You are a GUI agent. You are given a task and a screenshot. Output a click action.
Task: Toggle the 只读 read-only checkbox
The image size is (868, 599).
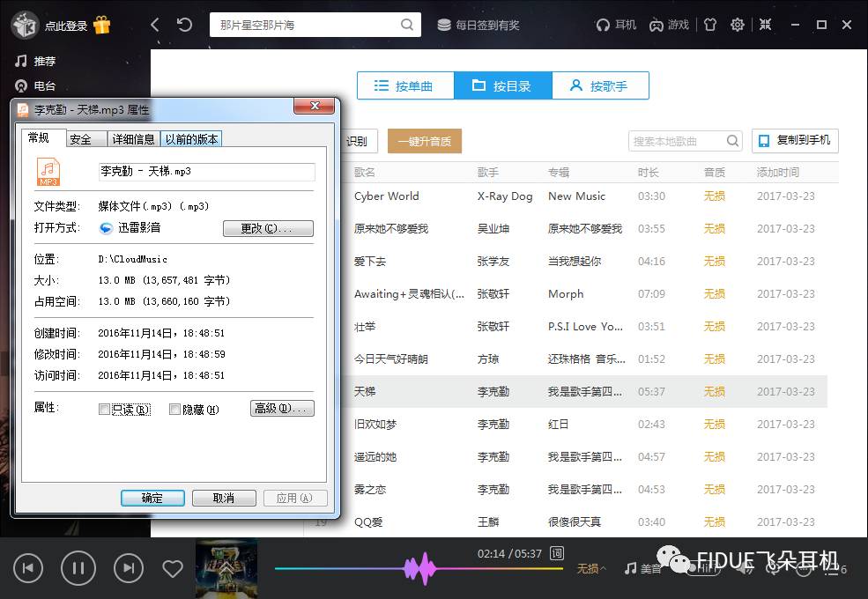(104, 409)
